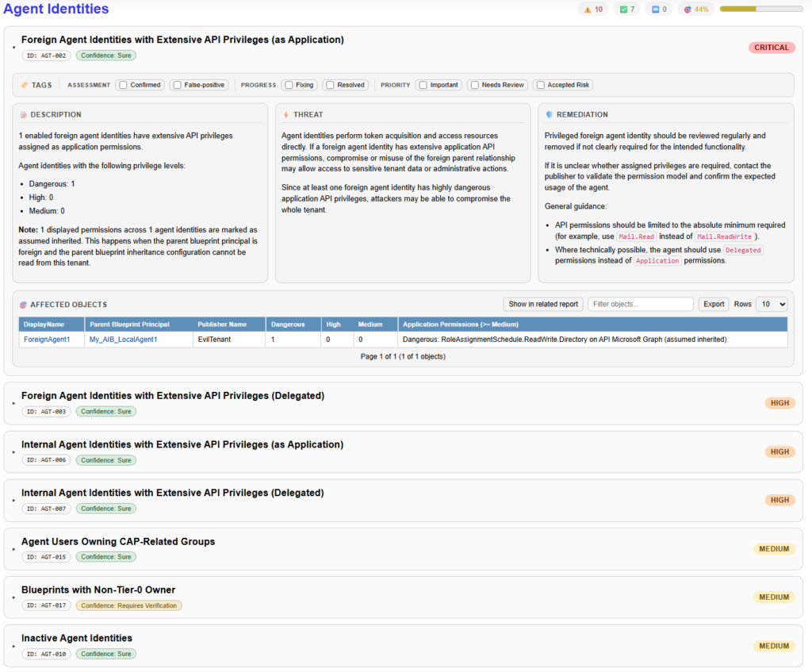Expand Foreign Agent Identities (Delegated) finding
Viewport: 812px width, 672px height.
click(x=13, y=404)
